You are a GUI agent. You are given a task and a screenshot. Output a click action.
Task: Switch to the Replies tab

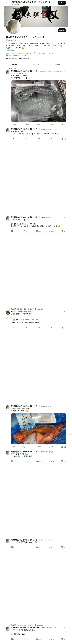pyautogui.click(x=36, y=64)
